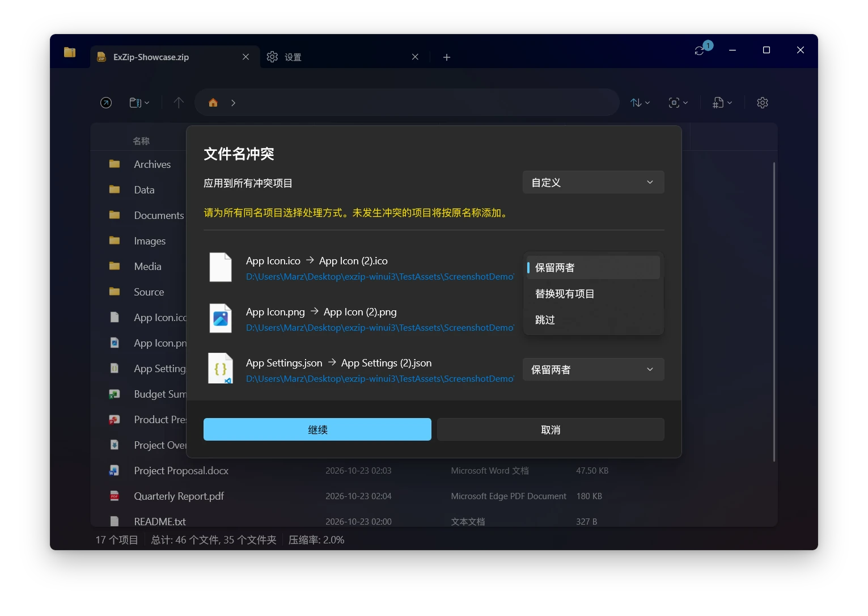Open the archive actions icon dropdown
This screenshot has width=868, height=616.
click(x=139, y=103)
